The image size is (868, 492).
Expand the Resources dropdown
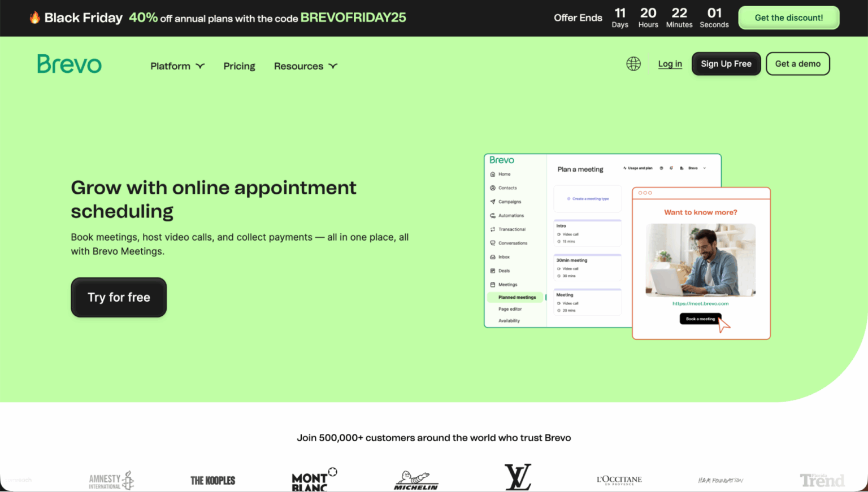[x=305, y=66]
